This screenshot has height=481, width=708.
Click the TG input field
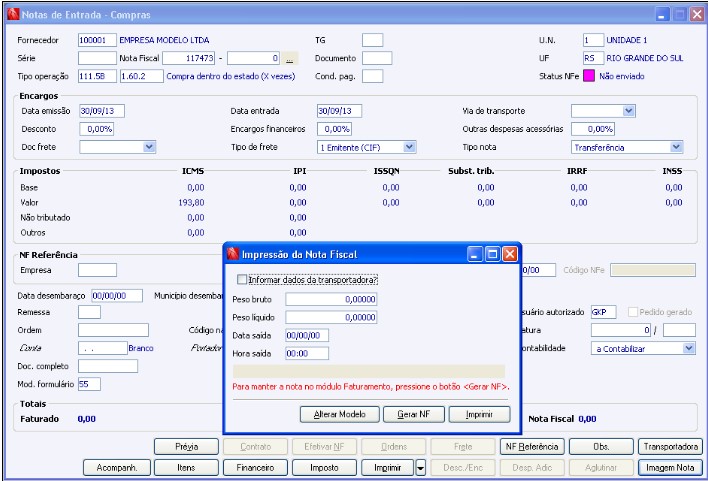373,40
